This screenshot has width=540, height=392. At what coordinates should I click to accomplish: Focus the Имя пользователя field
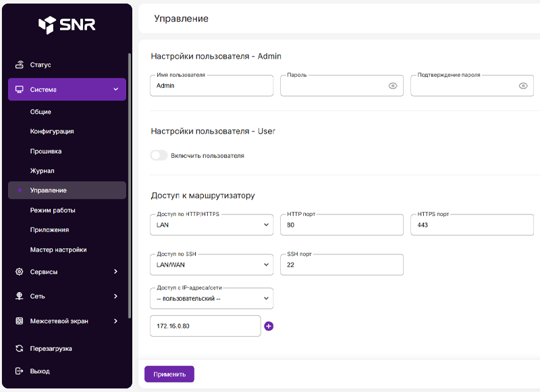(x=212, y=86)
